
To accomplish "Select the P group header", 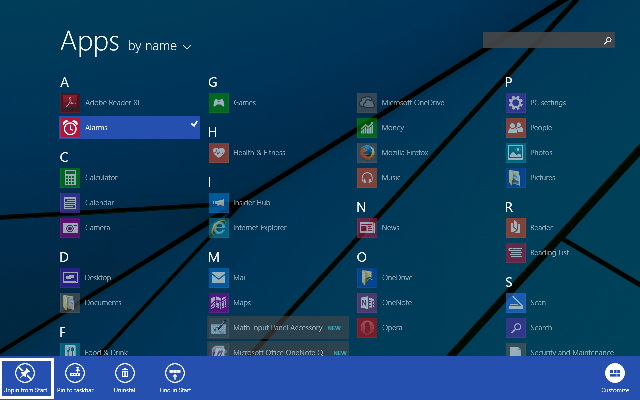I will [509, 82].
